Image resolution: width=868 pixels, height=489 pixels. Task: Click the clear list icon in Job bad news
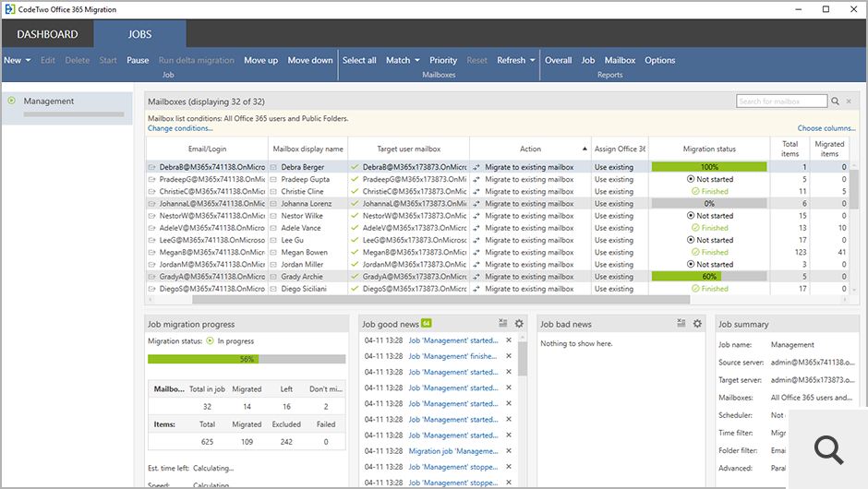(681, 324)
